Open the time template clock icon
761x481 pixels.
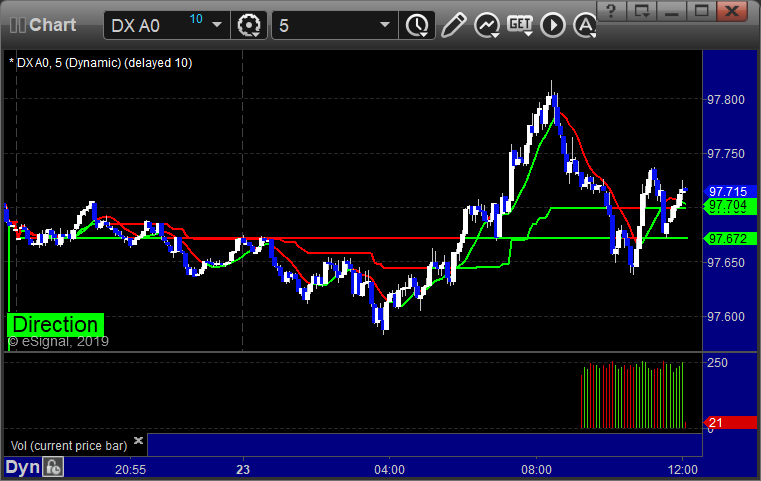click(x=417, y=25)
